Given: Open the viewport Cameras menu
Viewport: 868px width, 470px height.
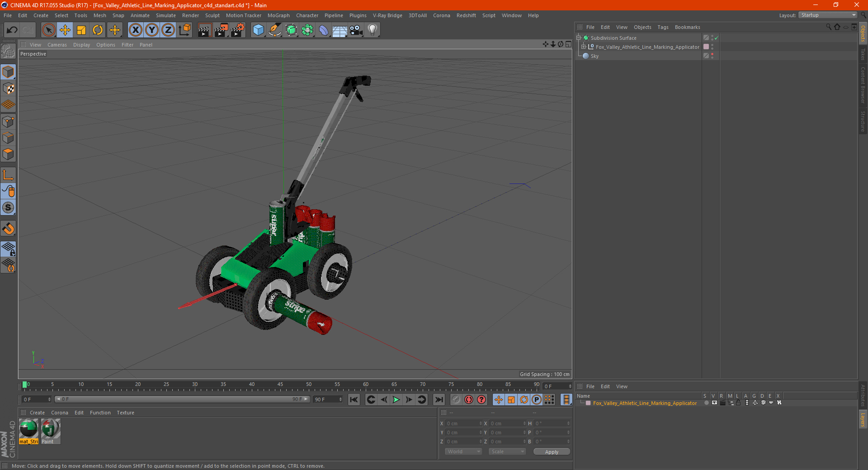Looking at the screenshot, I should (x=57, y=45).
